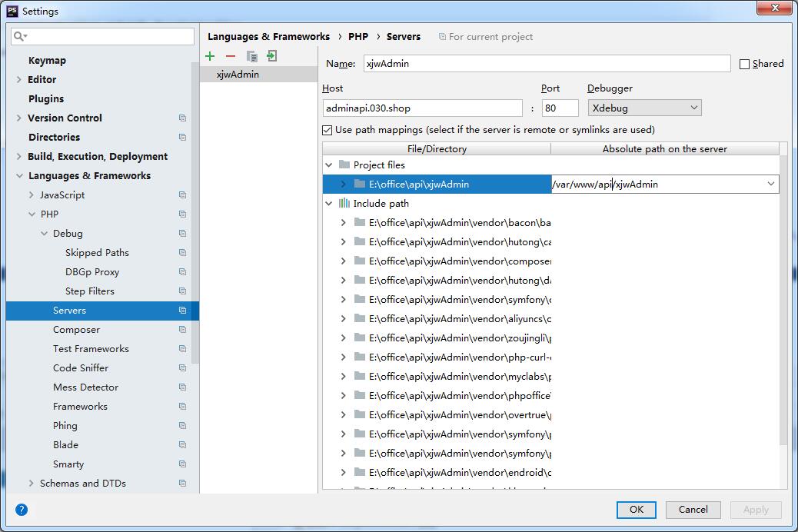Click the settings tree vertical scrollbar
The height and width of the screenshot is (532, 798).
pos(195,211)
